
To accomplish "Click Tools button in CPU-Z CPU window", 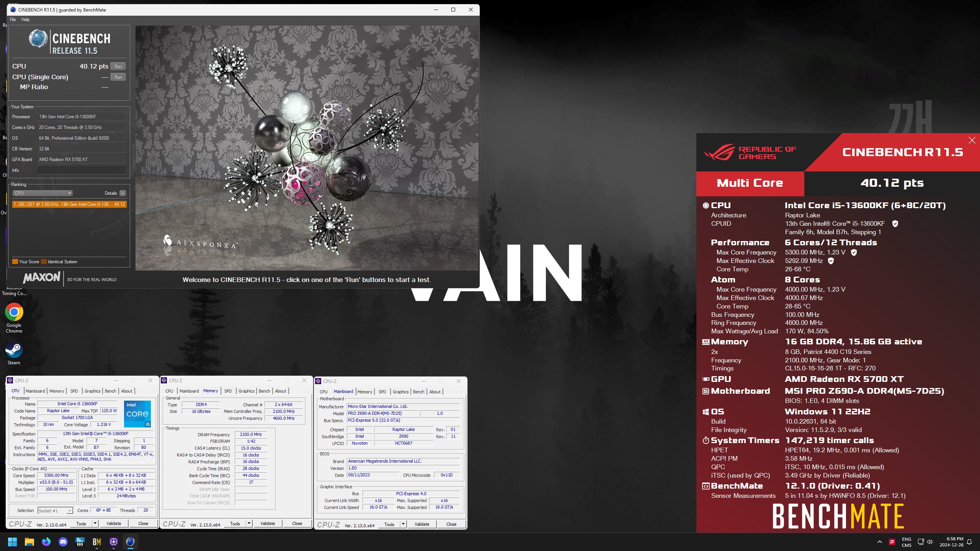I will (x=81, y=523).
